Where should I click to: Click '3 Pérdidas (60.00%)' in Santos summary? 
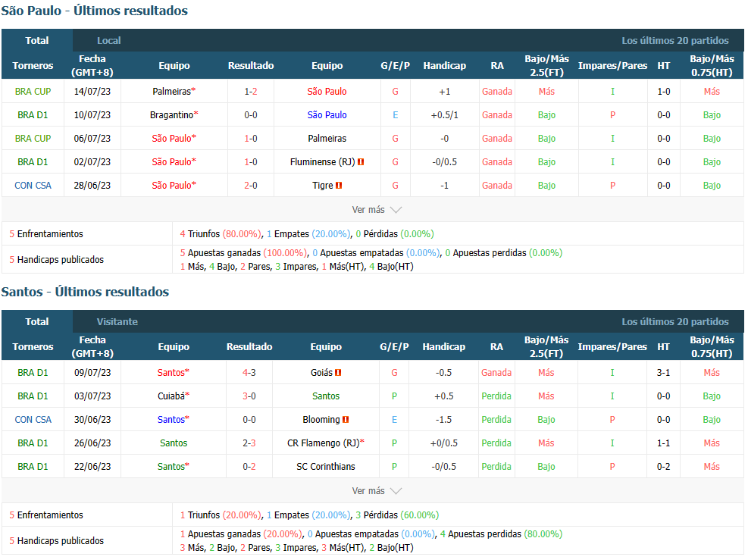(397, 515)
